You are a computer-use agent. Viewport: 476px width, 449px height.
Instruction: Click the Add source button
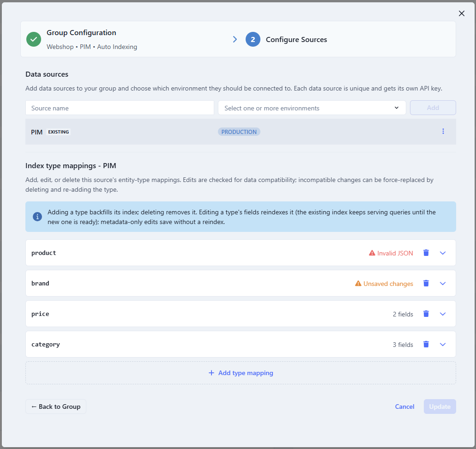point(433,108)
